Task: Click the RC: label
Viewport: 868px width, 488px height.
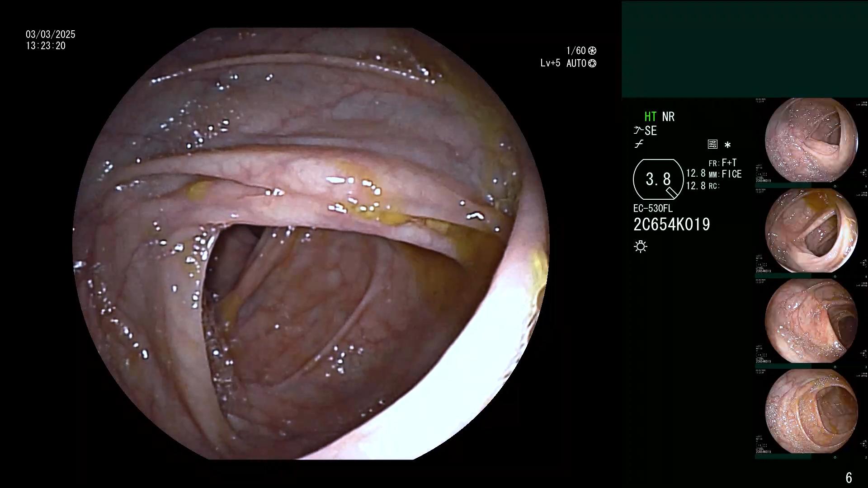Action: 714,186
